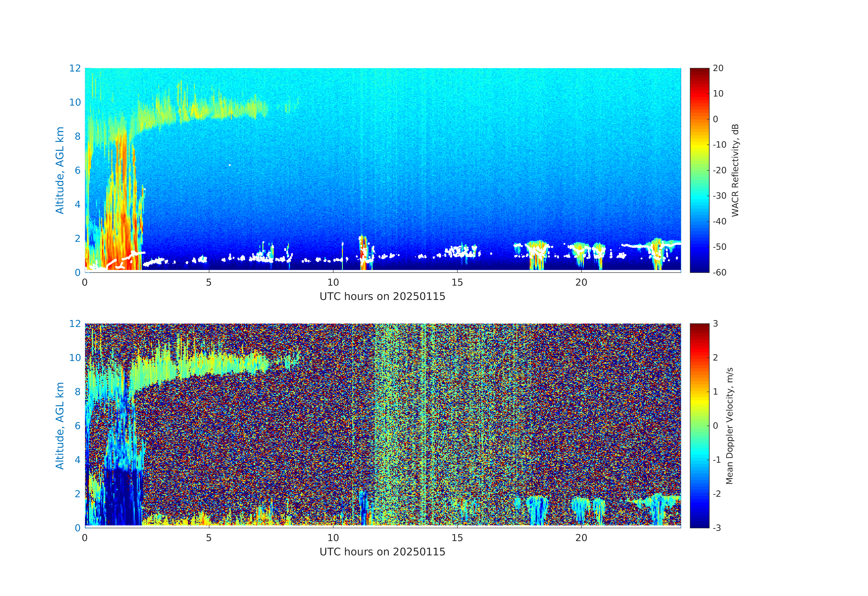Click the '20' tick on the reflectivity colorbar

718,68
